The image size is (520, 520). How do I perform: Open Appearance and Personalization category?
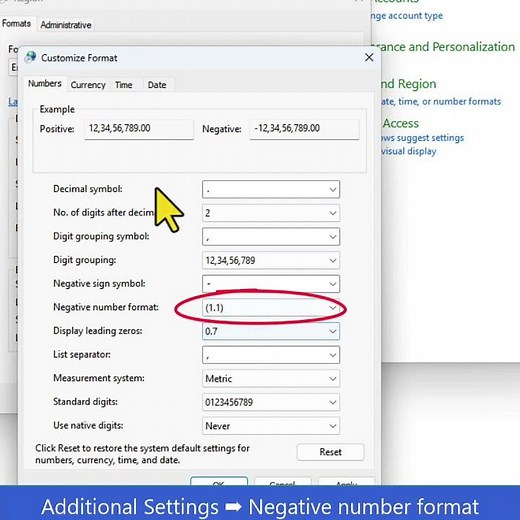pos(443,47)
